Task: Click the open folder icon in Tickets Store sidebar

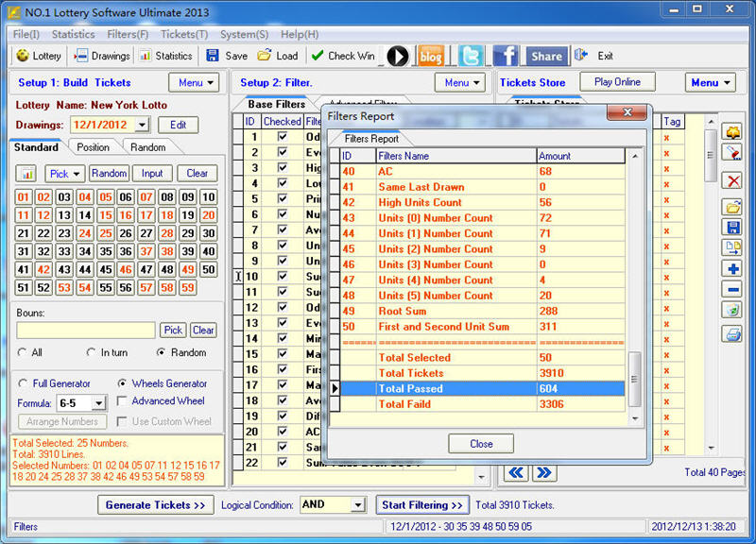Action: (733, 207)
